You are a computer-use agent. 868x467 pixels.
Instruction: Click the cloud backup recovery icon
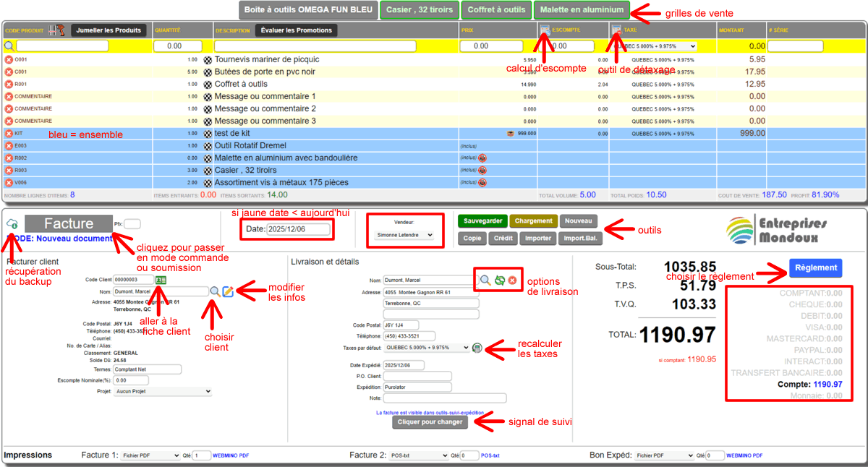tap(12, 224)
